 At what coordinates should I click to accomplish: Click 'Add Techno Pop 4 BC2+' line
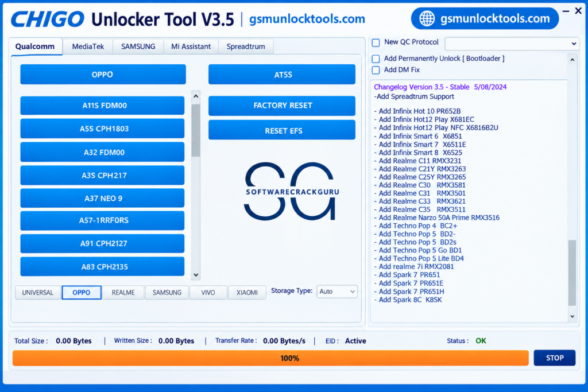coord(416,226)
